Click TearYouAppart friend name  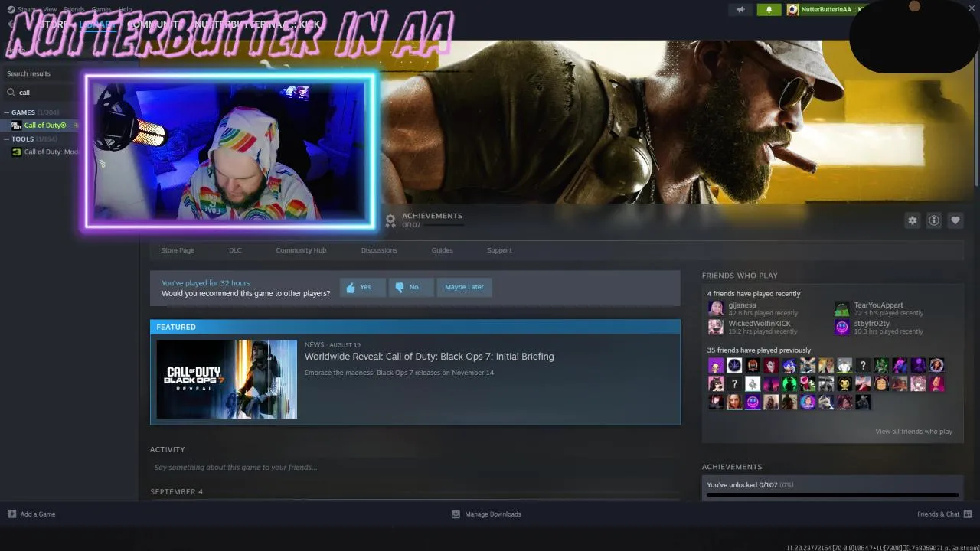(878, 305)
